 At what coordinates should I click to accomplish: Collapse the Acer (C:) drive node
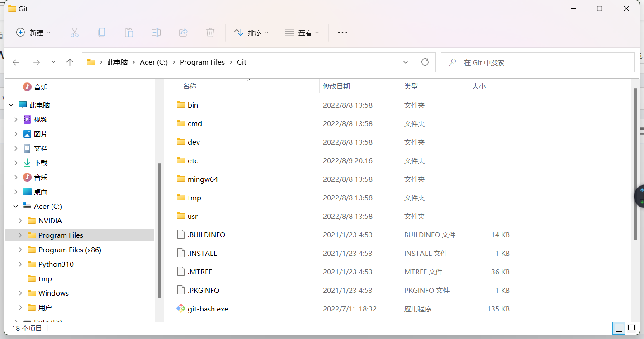[16, 206]
